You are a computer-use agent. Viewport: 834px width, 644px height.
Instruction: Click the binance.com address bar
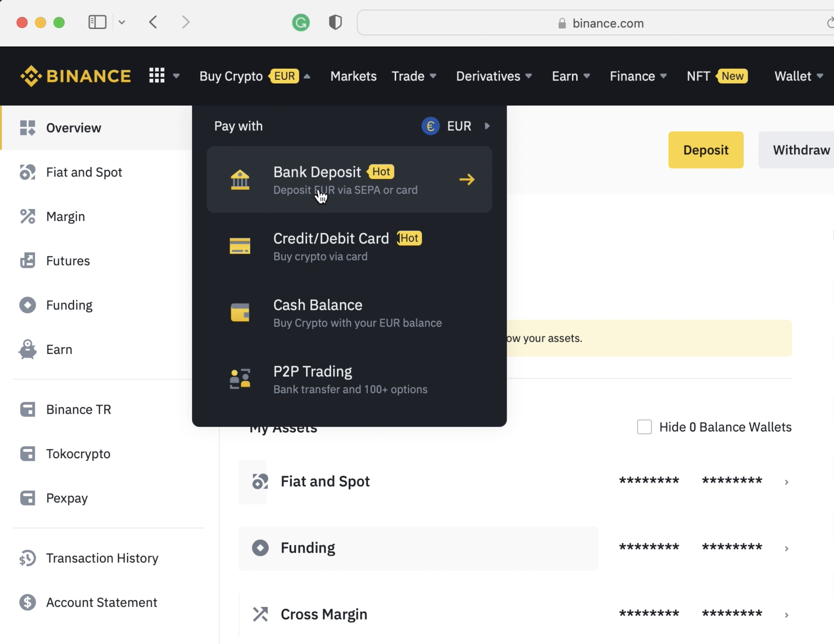tap(595, 23)
